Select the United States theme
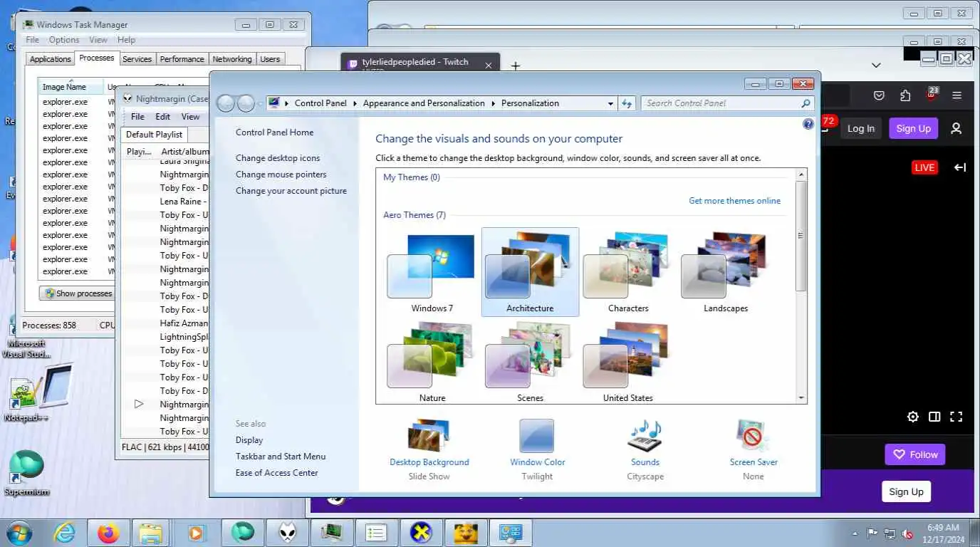 pos(628,362)
